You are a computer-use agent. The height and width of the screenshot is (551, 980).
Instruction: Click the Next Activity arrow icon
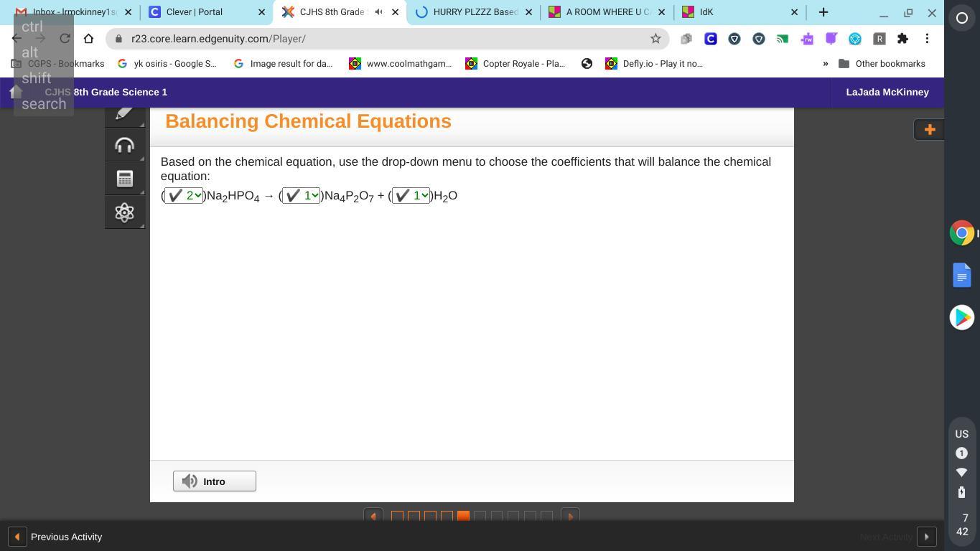point(926,537)
